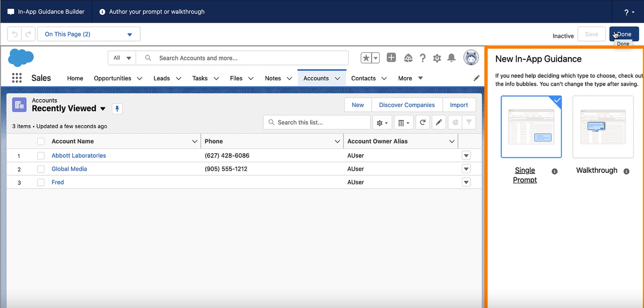Open the Account Name column menu chevron
The width and height of the screenshot is (644, 308).
194,141
